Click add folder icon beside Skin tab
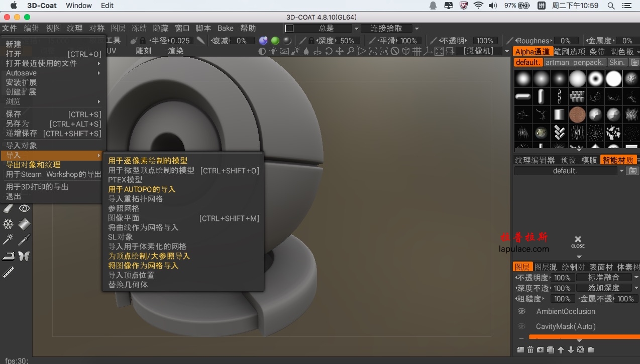 (x=634, y=63)
